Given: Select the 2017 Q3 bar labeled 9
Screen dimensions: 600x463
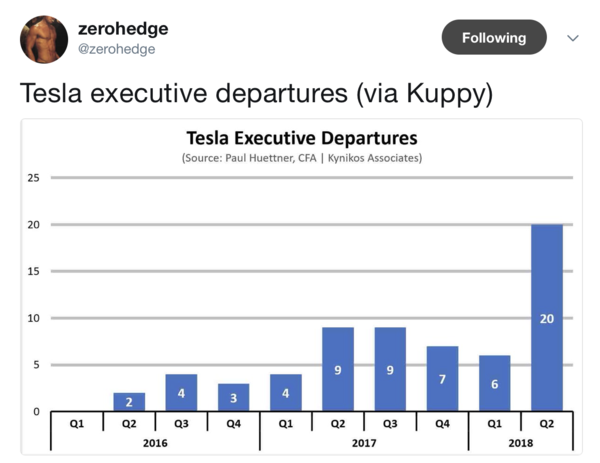Looking at the screenshot, I should [x=390, y=370].
